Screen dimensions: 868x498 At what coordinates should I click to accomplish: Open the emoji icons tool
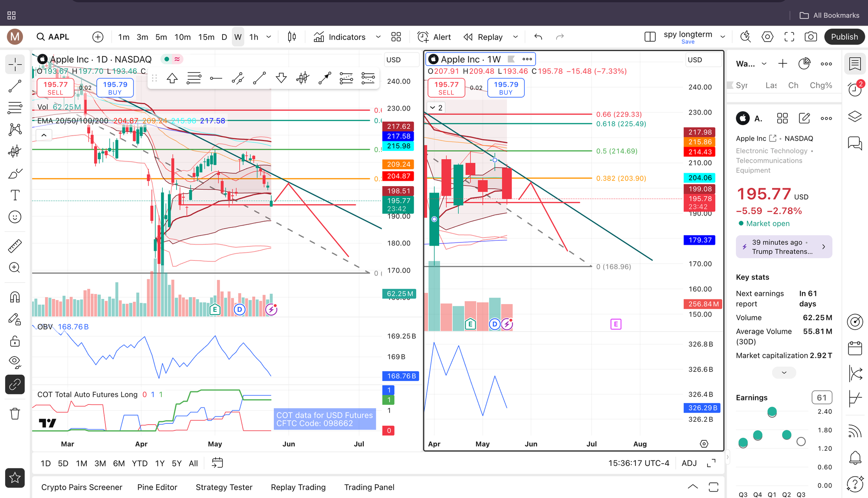pyautogui.click(x=15, y=217)
